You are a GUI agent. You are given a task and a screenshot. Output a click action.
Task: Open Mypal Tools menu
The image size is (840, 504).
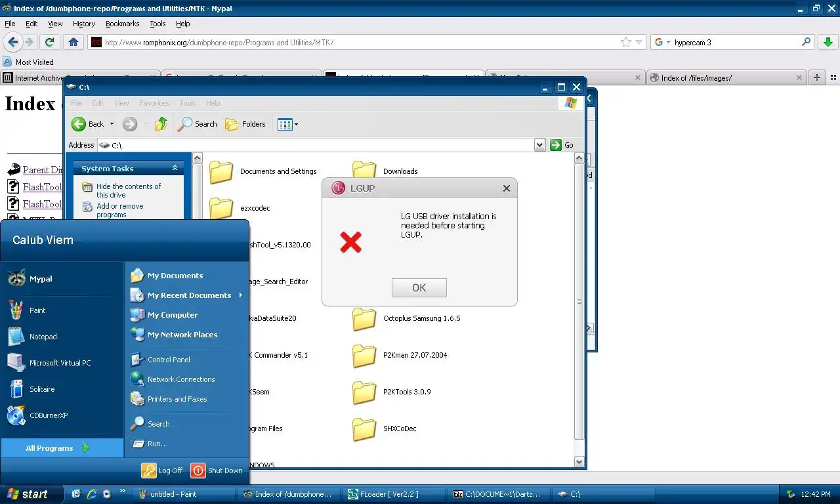pos(157,24)
